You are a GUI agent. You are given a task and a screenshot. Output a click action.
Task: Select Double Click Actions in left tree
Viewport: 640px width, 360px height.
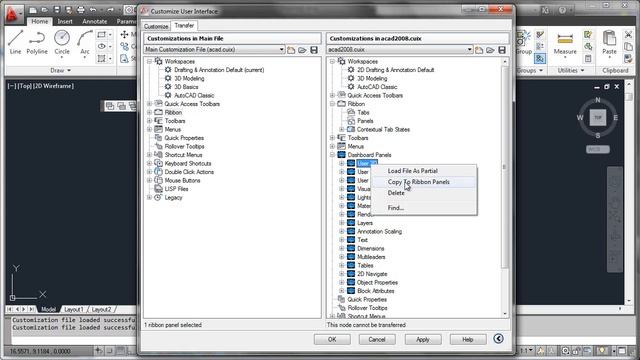tap(189, 172)
